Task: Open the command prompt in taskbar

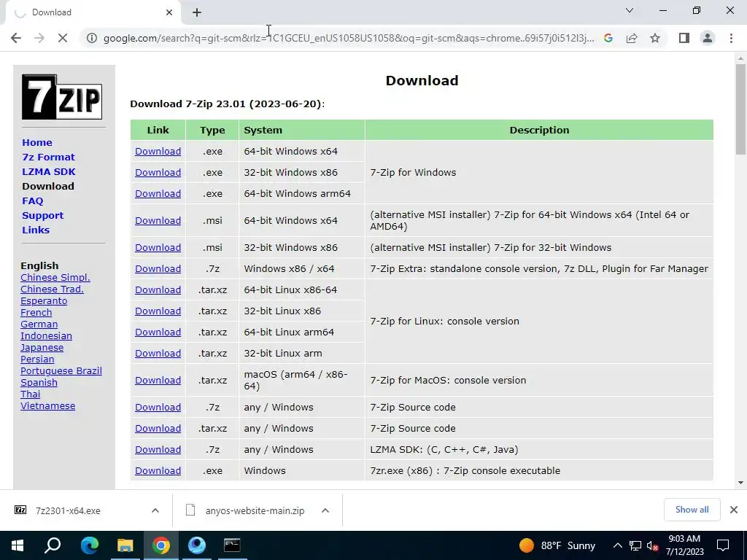Action: click(232, 545)
